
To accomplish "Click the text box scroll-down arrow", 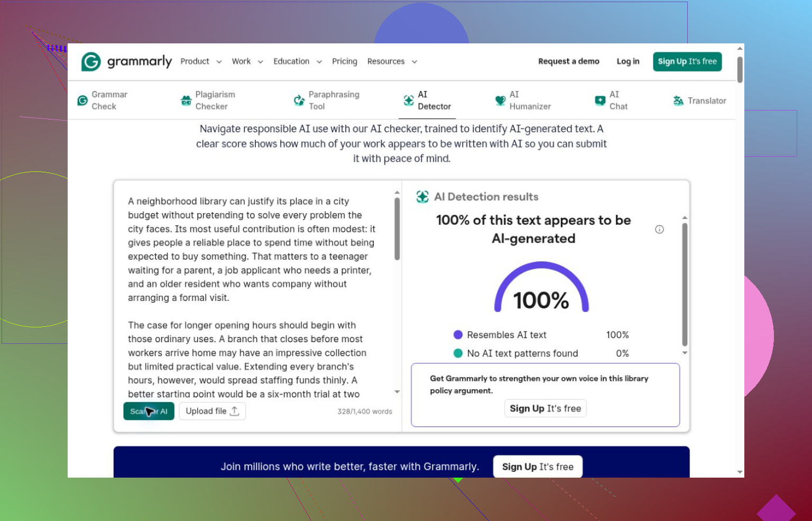I will pos(397,392).
